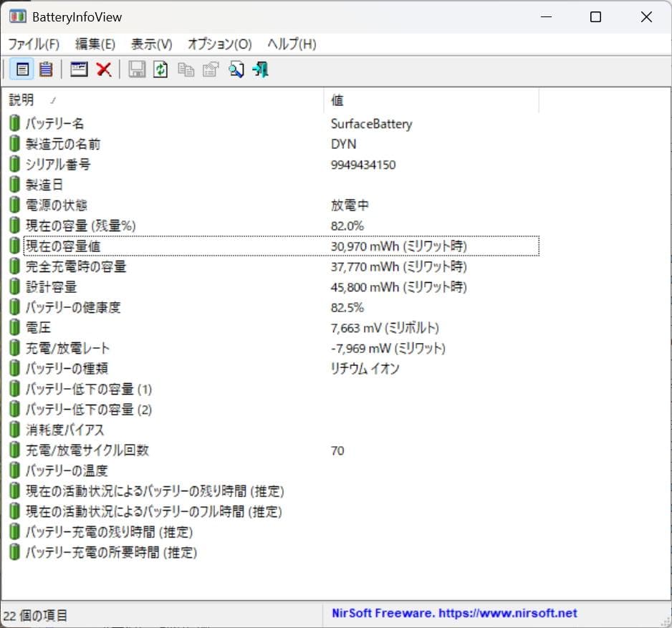672x628 pixels.
Task: Switch to battery information view icon
Action: point(22,69)
